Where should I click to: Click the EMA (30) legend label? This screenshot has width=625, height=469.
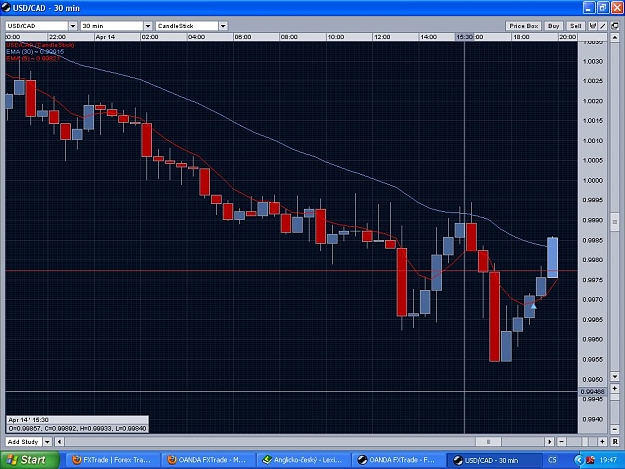(x=35, y=52)
